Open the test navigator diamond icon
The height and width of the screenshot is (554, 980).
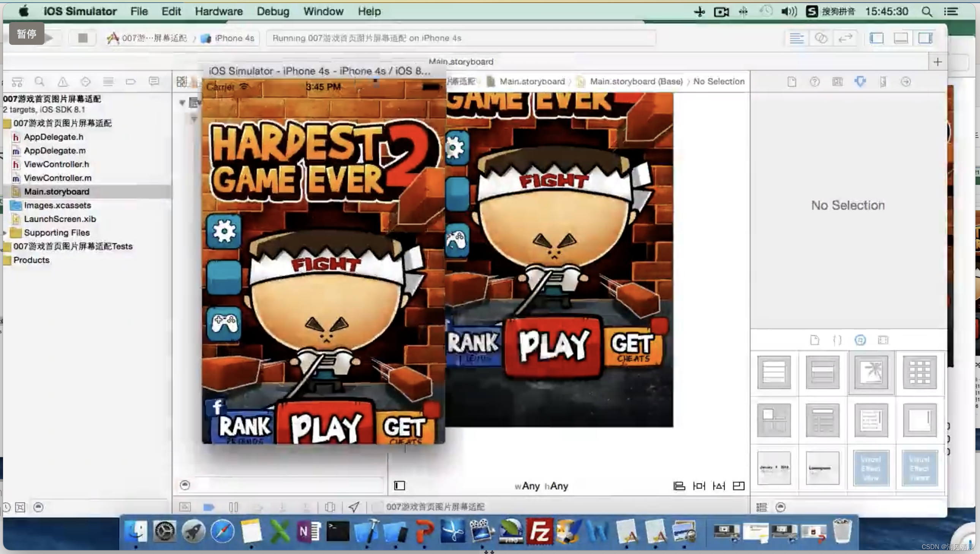tap(85, 81)
